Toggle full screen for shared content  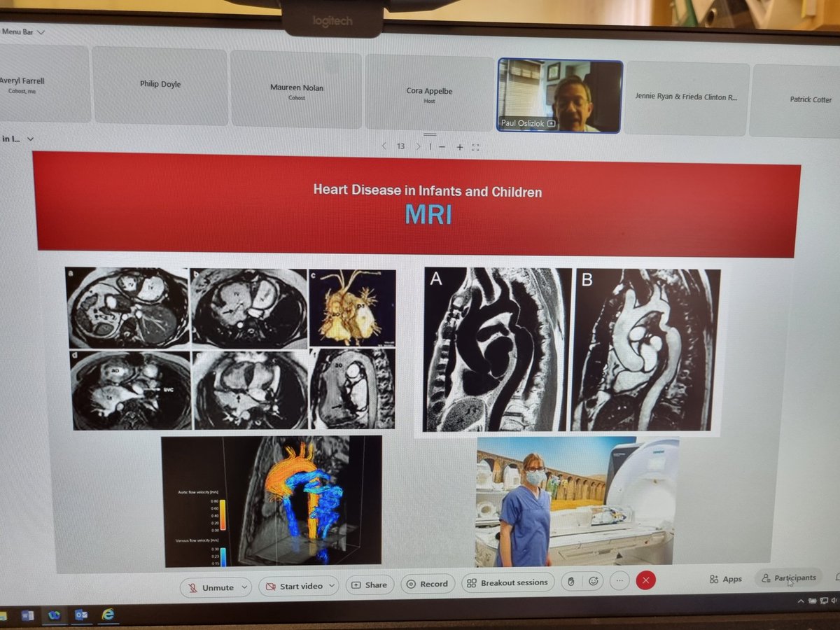[476, 147]
